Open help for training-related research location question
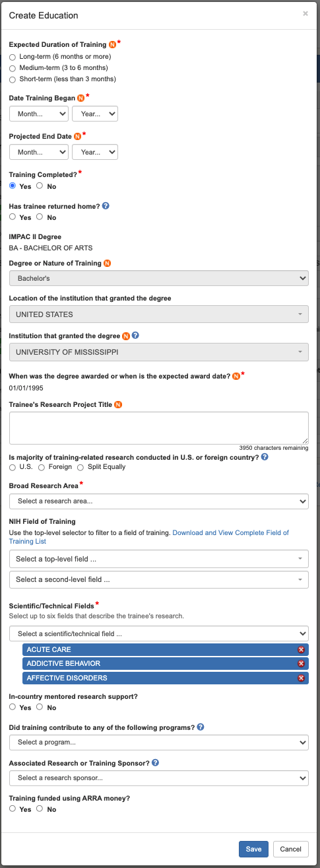Screen dimensions: 320x868 click(x=265, y=456)
